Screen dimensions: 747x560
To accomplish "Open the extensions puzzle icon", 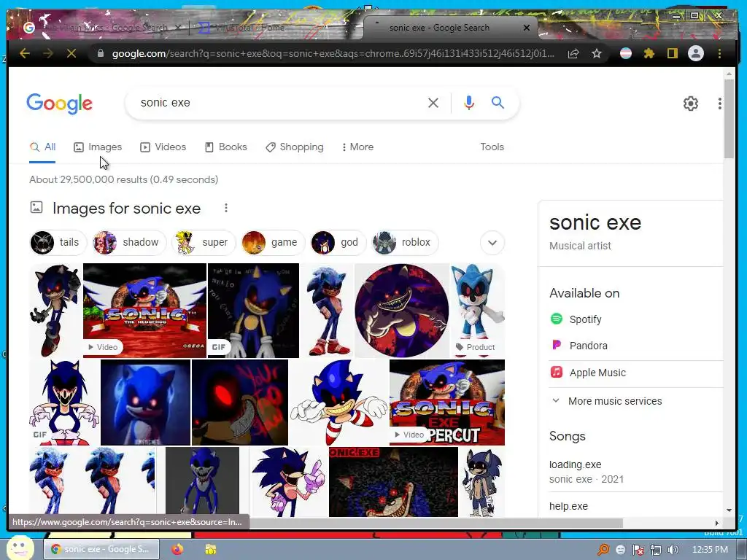I will (x=649, y=53).
